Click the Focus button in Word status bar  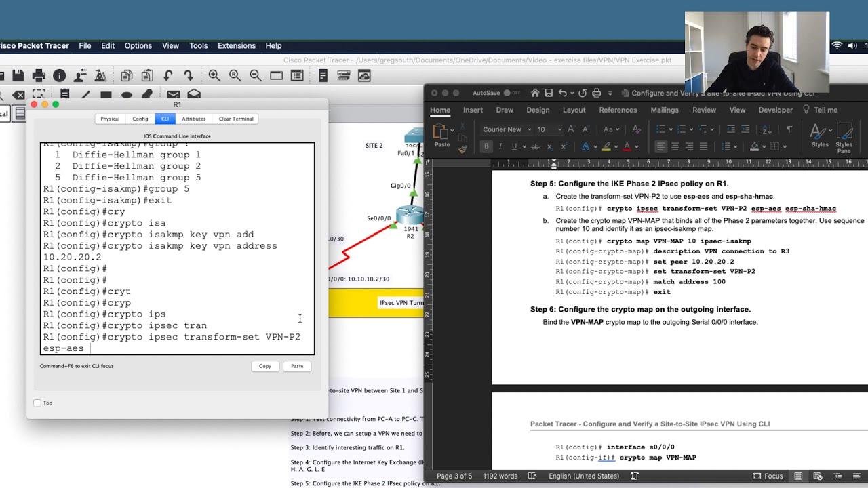768,476
